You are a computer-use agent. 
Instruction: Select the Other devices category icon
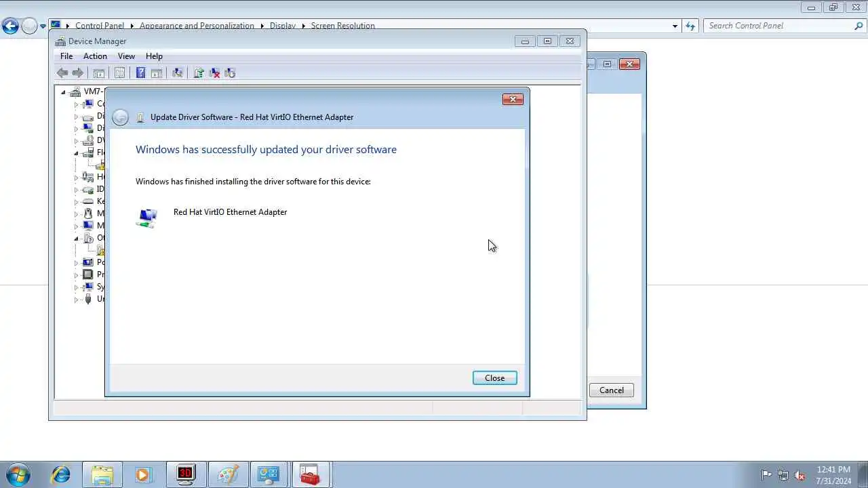coord(87,238)
